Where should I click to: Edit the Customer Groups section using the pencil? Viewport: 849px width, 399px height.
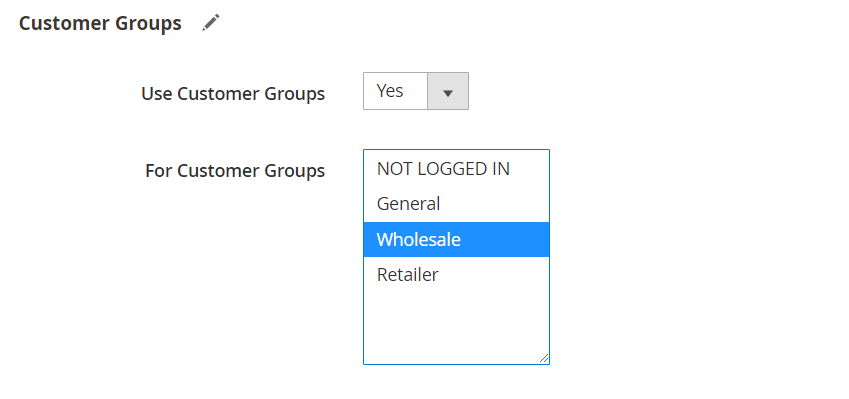click(211, 23)
